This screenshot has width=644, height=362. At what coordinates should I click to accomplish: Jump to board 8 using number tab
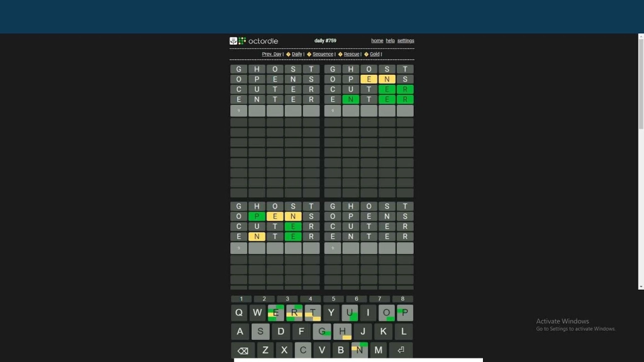click(x=402, y=299)
